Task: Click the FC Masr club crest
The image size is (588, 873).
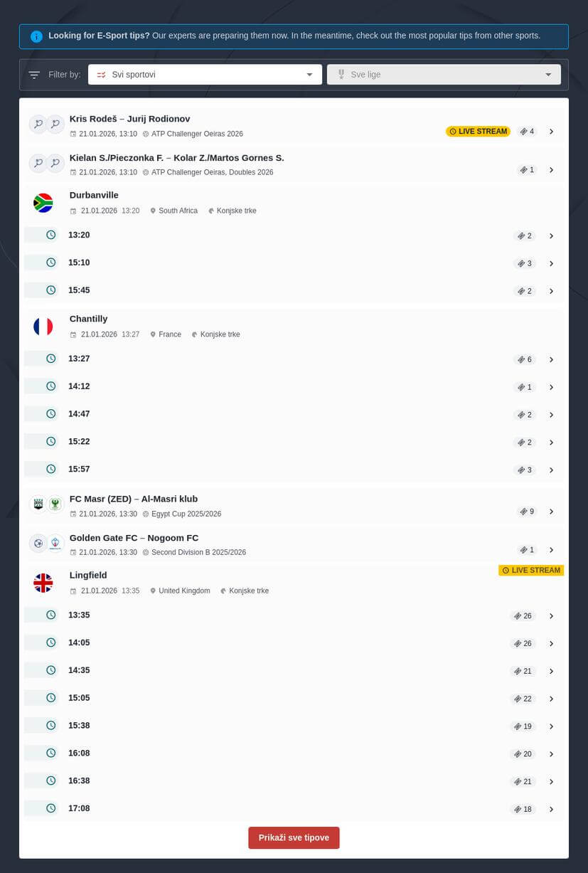Action: click(38, 504)
